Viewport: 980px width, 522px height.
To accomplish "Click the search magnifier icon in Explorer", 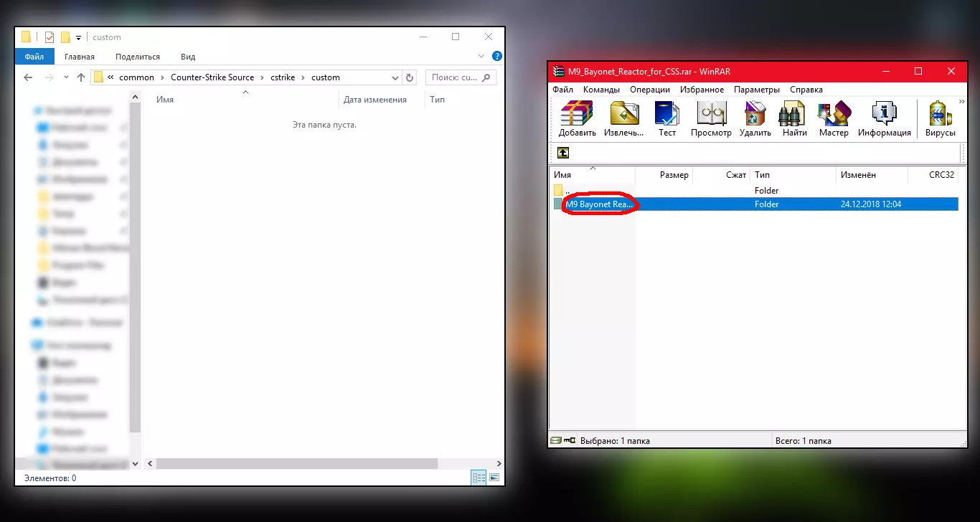I will point(486,77).
